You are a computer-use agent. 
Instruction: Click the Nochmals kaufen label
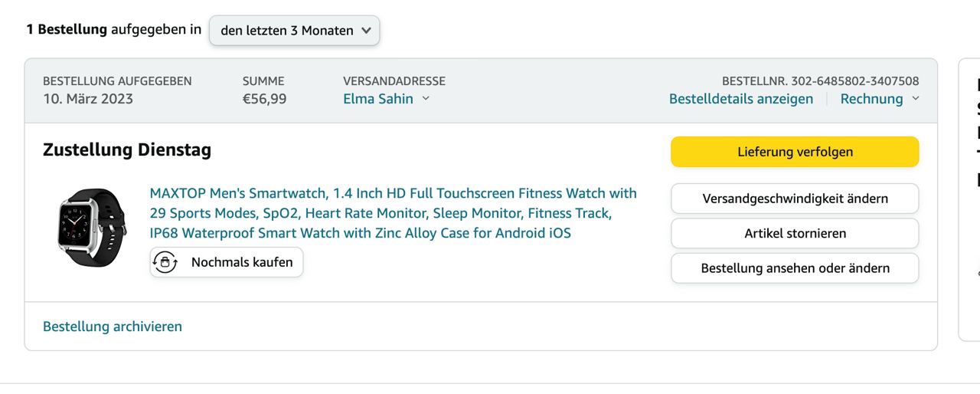[242, 262]
